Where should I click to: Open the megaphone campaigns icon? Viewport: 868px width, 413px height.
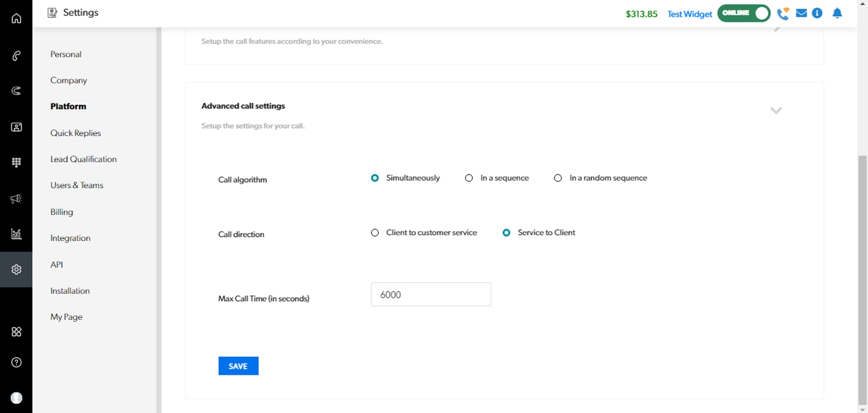[16, 198]
